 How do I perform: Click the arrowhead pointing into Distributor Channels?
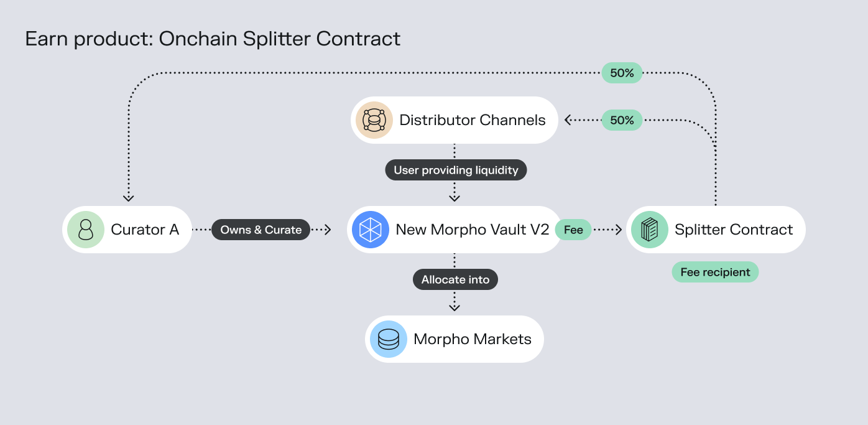tap(568, 120)
